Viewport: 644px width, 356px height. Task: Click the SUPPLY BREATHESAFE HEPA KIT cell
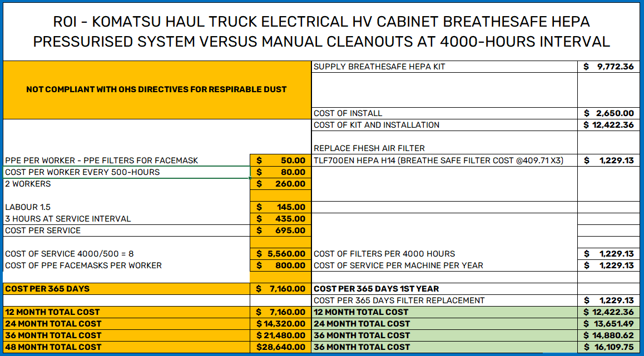click(389, 66)
